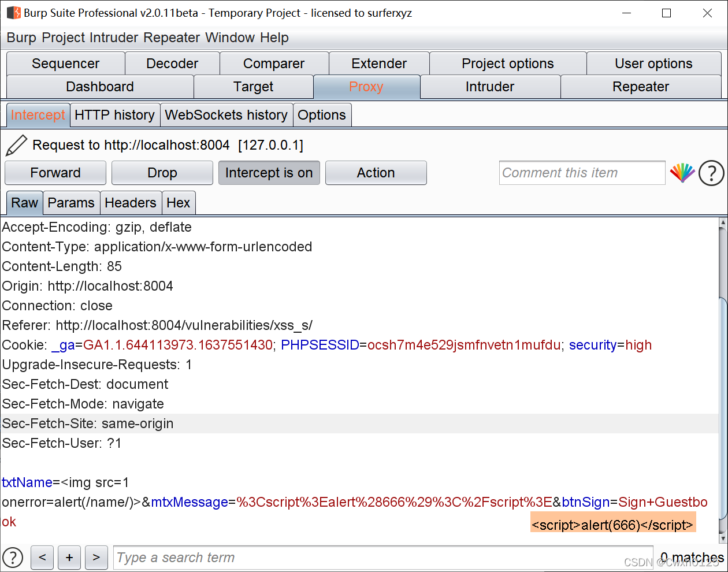
Task: Switch to the Intruder tool tab
Action: (490, 87)
